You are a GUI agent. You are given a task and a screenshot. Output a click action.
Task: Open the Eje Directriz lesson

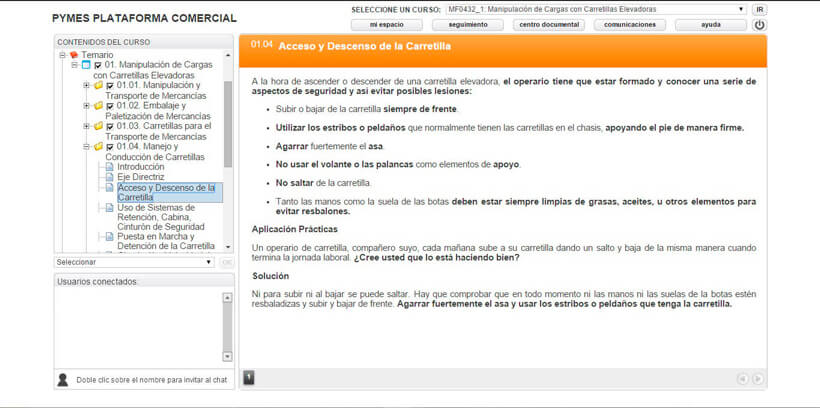pyautogui.click(x=141, y=177)
